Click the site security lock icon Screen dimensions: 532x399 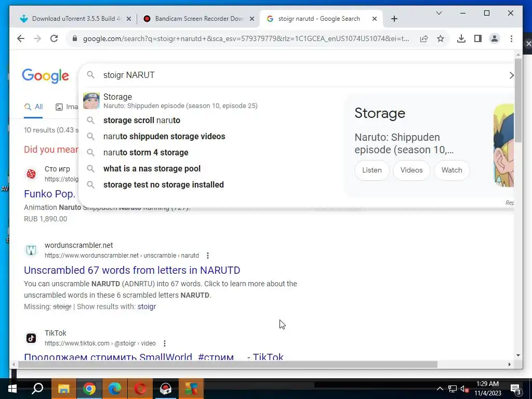point(75,38)
